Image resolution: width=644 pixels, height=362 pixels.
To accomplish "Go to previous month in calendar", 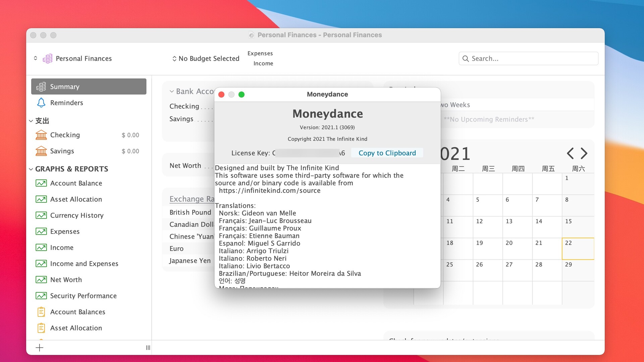I will click(570, 154).
